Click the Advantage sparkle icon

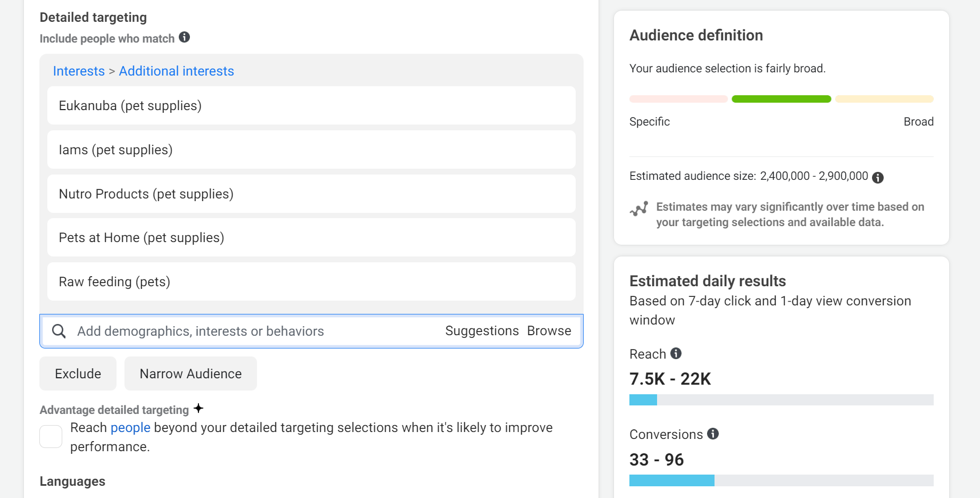coord(198,408)
